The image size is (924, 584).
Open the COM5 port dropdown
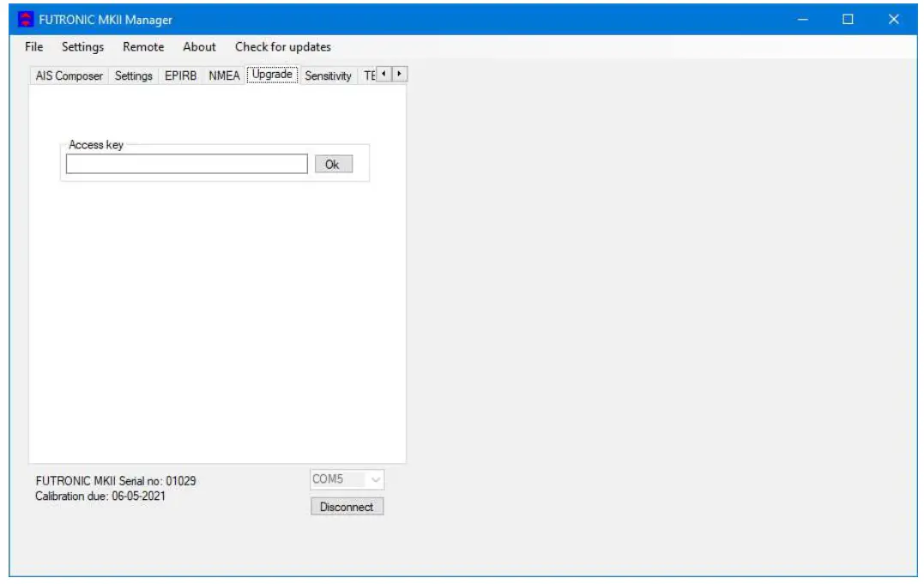(x=347, y=479)
